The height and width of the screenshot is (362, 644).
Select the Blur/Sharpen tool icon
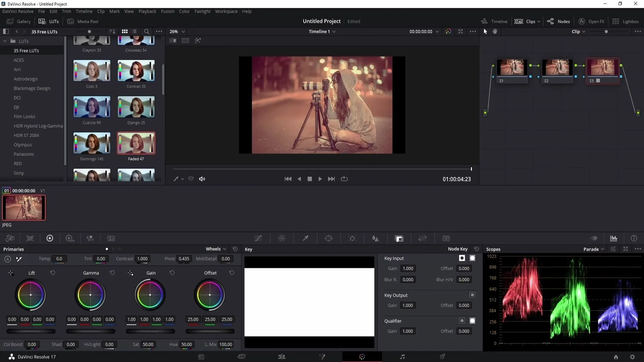point(376,239)
